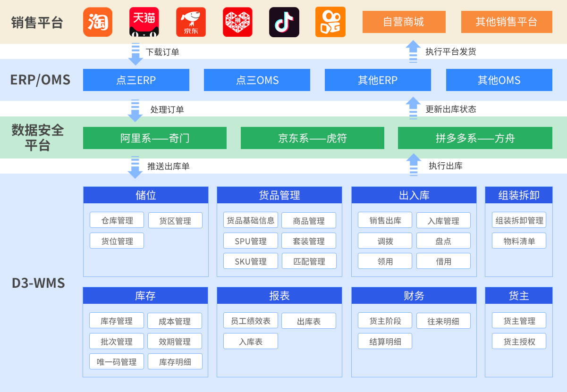The height and width of the screenshot is (392, 567).
Task: Click the Tmall (天猫) icon
Action: [x=144, y=22]
